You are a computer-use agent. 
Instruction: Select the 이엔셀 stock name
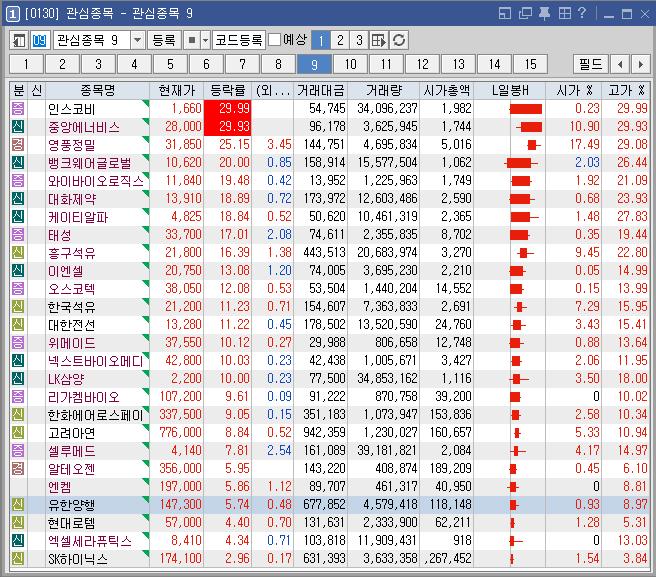point(65,271)
